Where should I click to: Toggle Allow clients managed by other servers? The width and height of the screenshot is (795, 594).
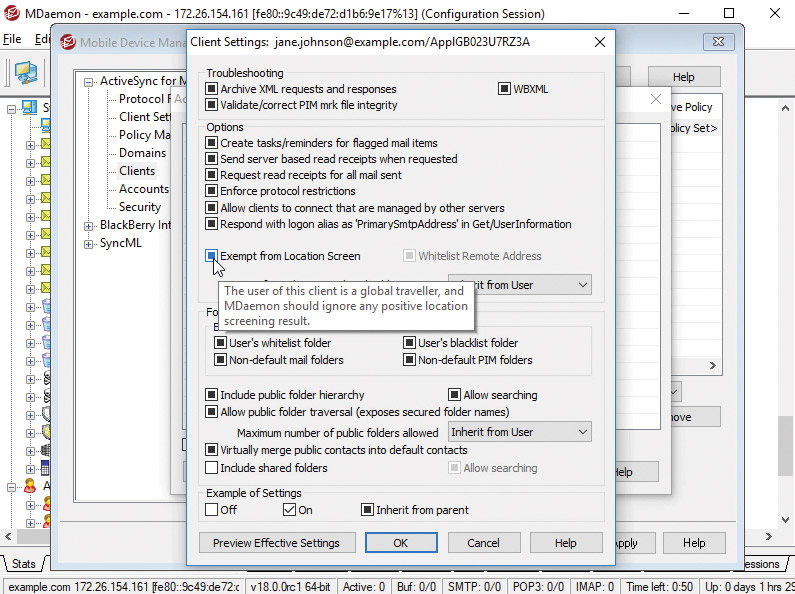click(x=211, y=208)
